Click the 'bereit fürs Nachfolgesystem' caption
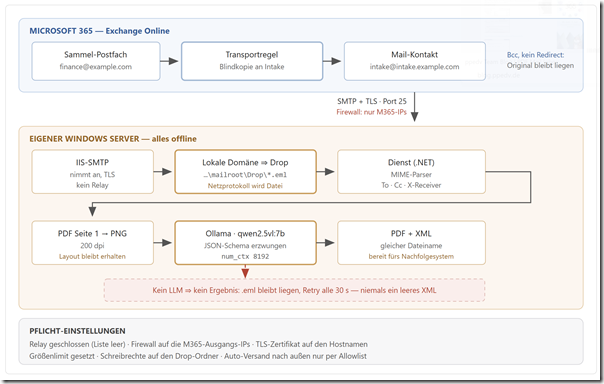This screenshot has height=384, width=604. click(411, 257)
